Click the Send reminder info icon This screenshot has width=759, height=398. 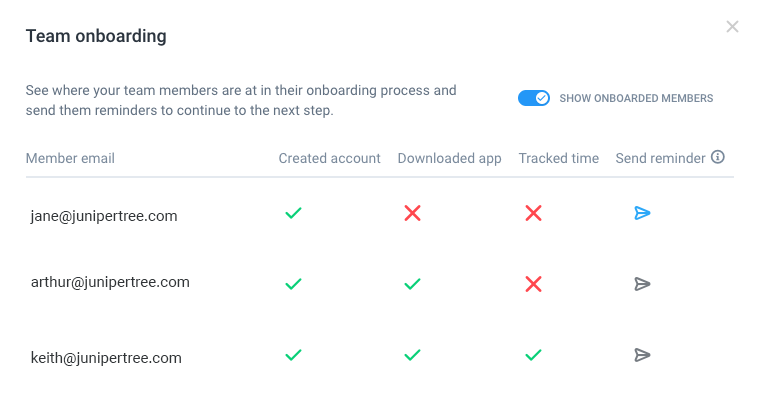coord(718,157)
